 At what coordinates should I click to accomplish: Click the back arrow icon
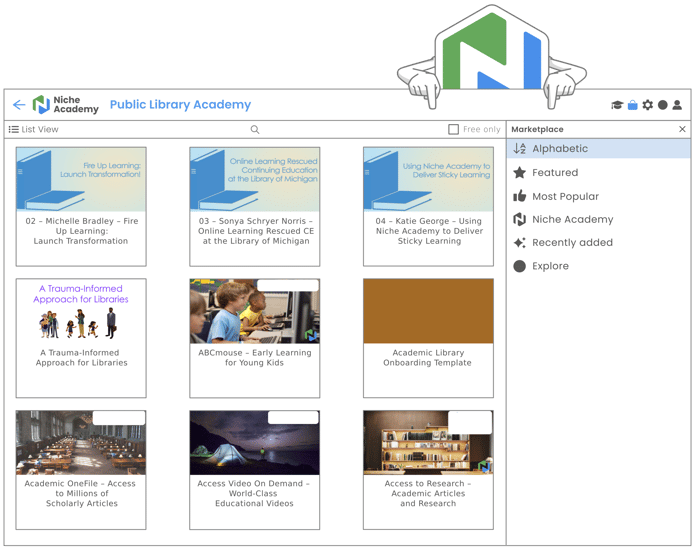point(19,105)
